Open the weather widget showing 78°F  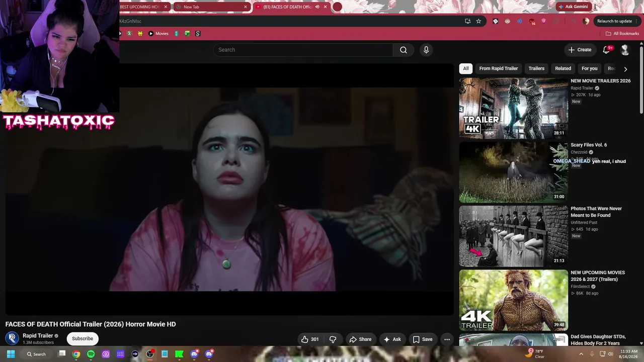(x=534, y=354)
